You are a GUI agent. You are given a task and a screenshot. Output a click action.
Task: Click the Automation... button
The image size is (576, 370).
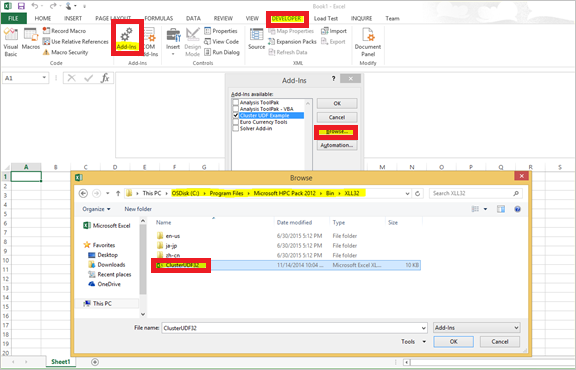coord(337,146)
